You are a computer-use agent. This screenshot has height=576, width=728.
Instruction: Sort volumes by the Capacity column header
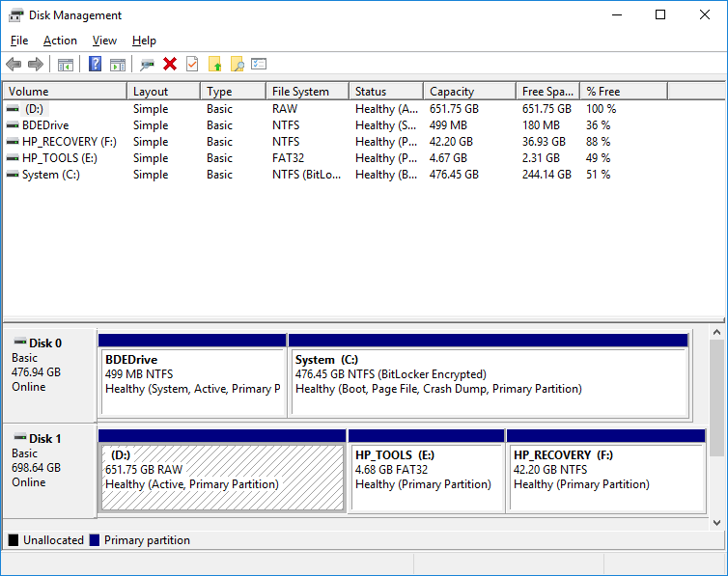tap(452, 92)
